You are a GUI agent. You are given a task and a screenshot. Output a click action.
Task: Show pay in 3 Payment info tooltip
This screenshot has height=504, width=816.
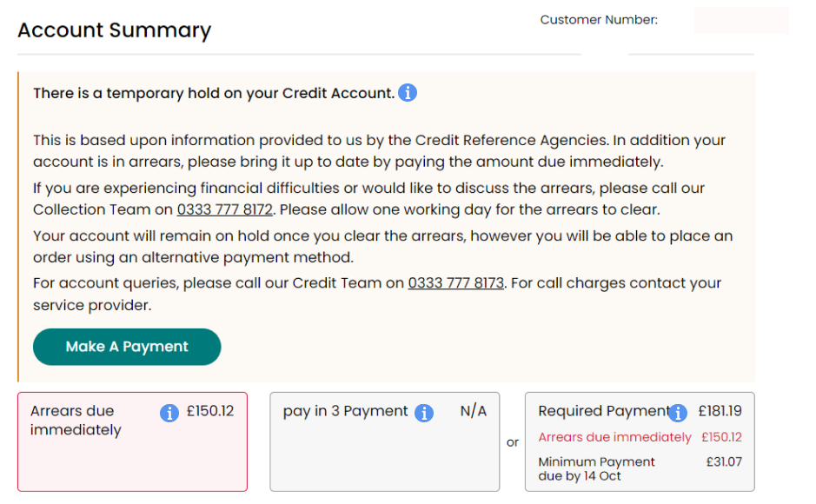[424, 413]
